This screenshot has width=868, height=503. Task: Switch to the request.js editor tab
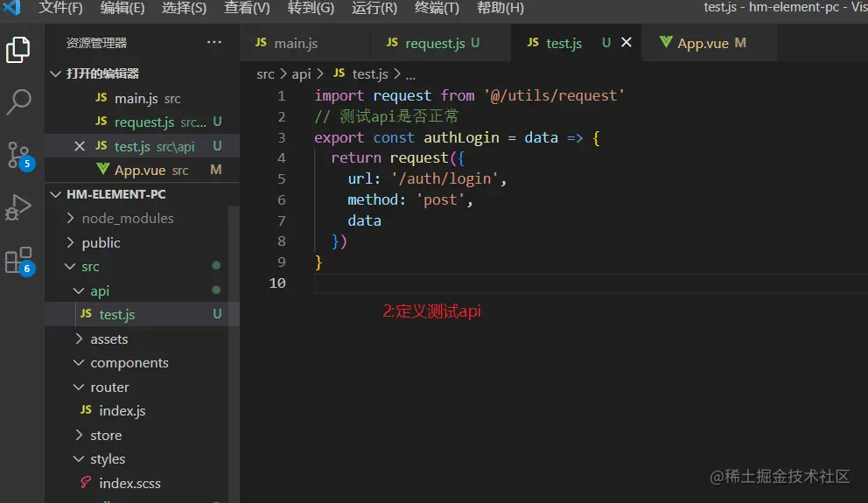point(439,43)
